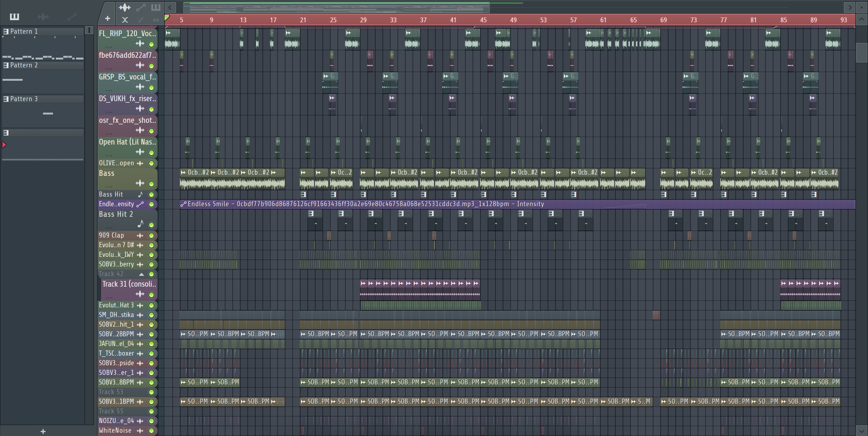This screenshot has width=868, height=436.
Task: Click waveform icon on DS_VUKH_fx_riser track
Action: (140, 109)
